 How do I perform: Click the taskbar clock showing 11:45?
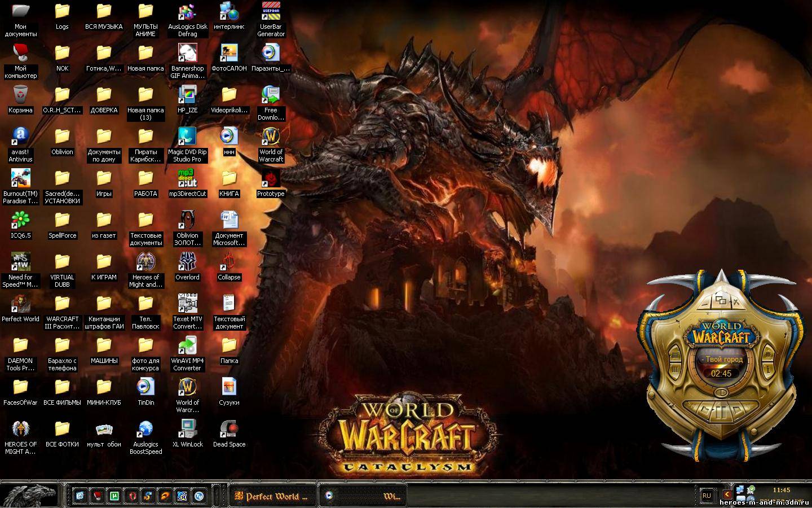tap(781, 490)
